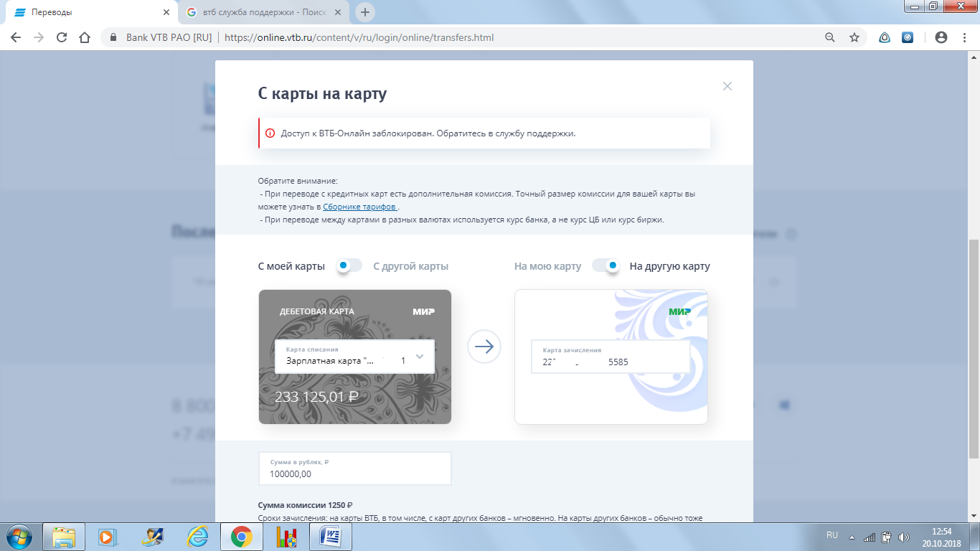Screen dimensions: 980x551
Task: Select the На мою карту label
Action: coord(547,266)
